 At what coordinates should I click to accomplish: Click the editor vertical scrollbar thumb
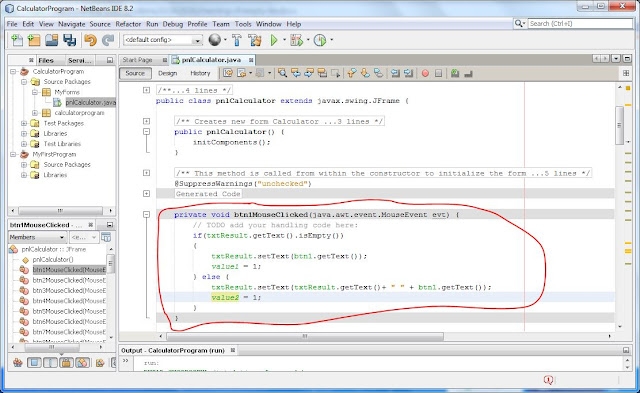click(x=619, y=125)
